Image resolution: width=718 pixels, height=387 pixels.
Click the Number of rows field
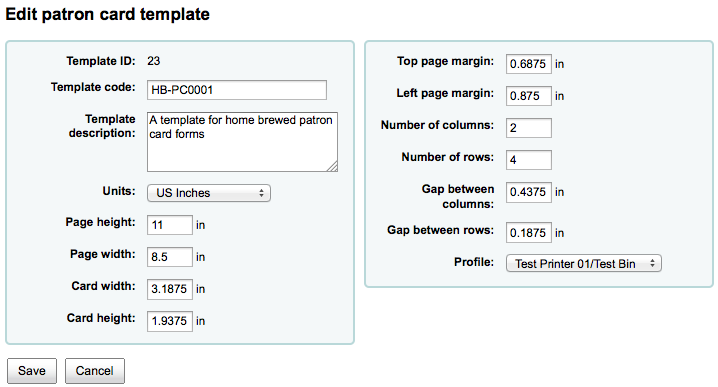(x=528, y=160)
